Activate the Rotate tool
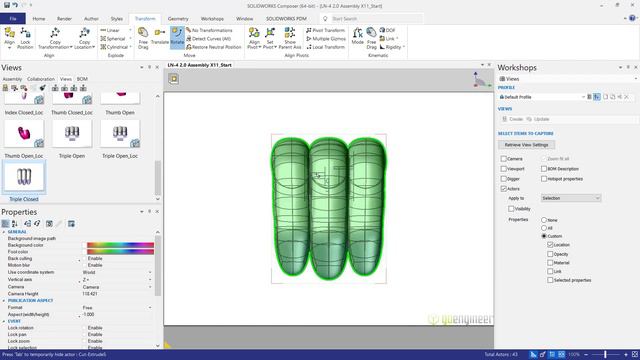The height and width of the screenshot is (360, 640). (177, 37)
